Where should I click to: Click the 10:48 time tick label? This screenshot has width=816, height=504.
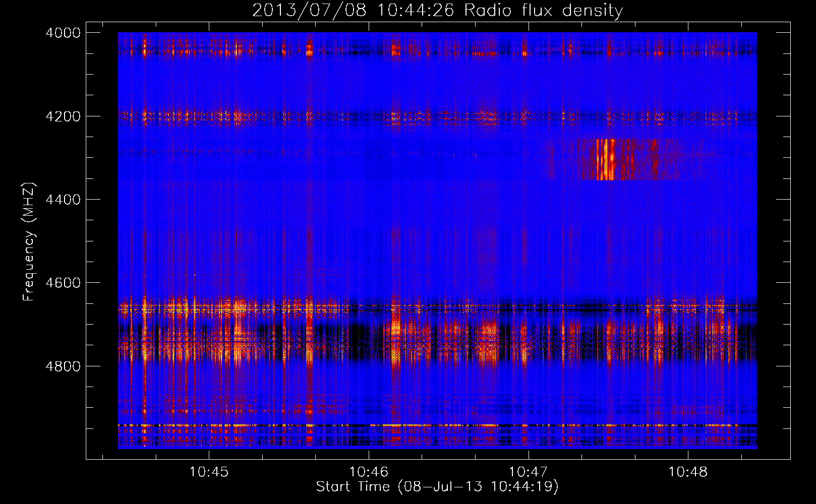[688, 472]
